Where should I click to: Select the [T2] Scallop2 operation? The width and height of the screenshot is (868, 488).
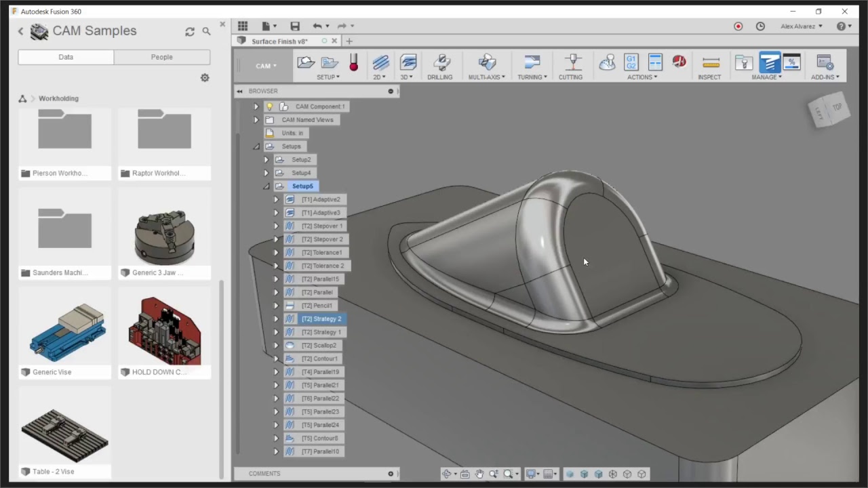pyautogui.click(x=318, y=346)
